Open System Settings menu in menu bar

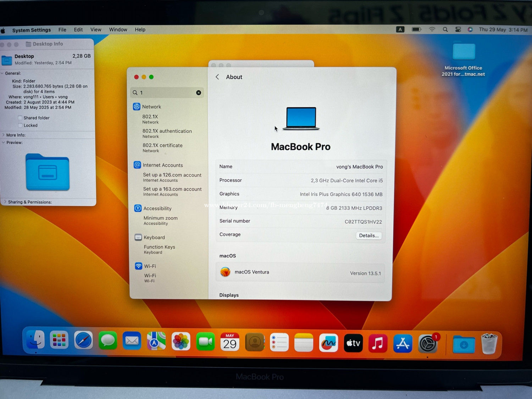32,30
